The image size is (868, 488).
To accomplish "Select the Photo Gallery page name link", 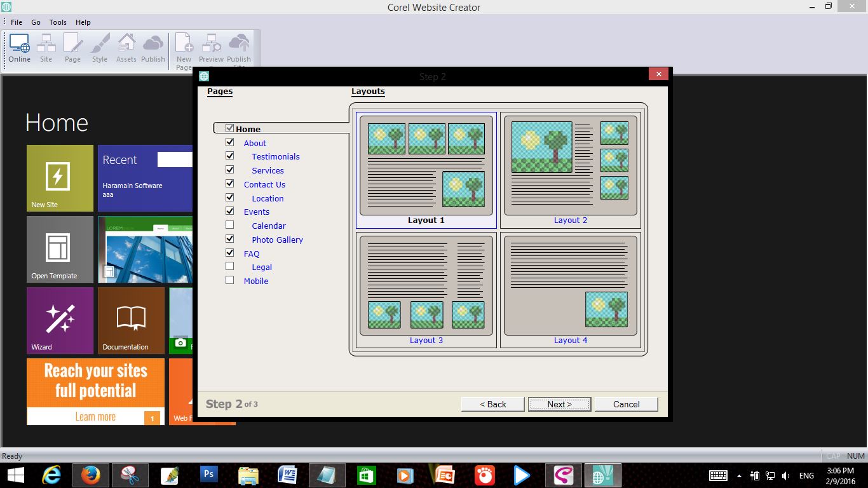I will (277, 240).
